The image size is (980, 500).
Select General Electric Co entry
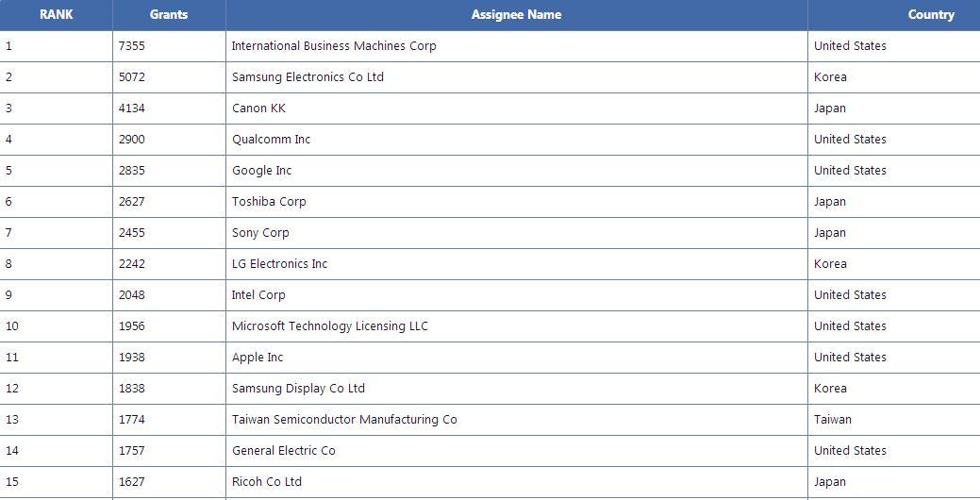click(x=283, y=450)
